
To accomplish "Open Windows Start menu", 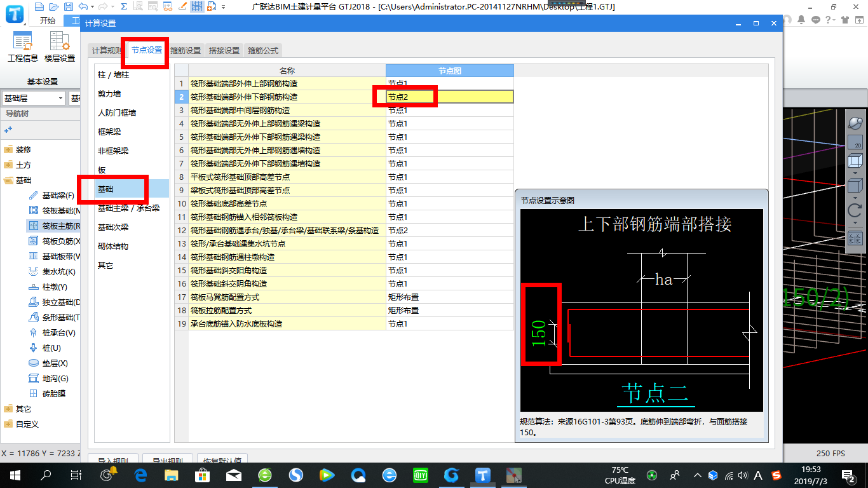I will pos(15,475).
